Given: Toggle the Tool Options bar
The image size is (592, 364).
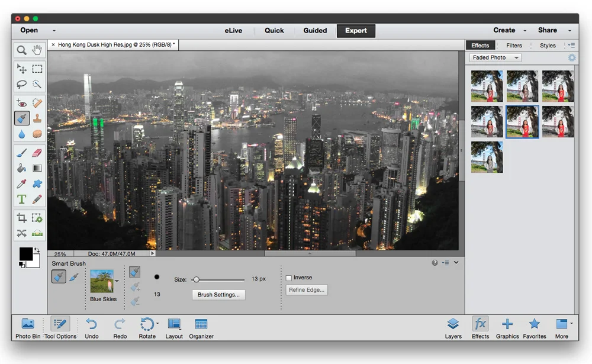Looking at the screenshot, I should click(x=60, y=328).
